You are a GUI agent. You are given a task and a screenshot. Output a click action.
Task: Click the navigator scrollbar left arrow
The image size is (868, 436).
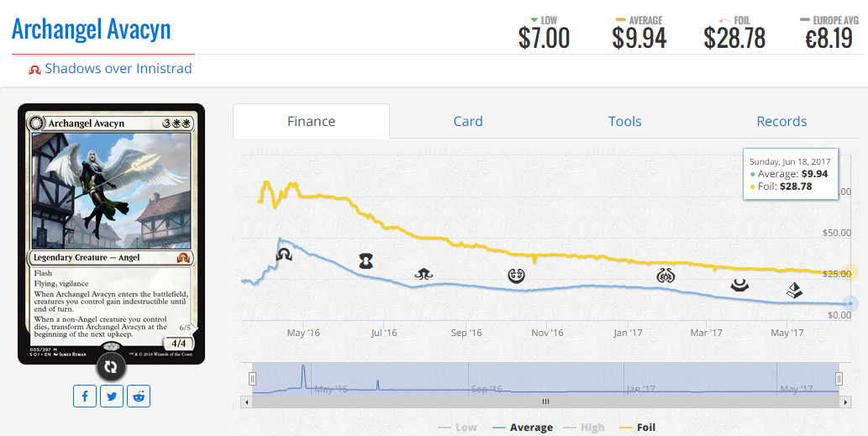pos(247,402)
